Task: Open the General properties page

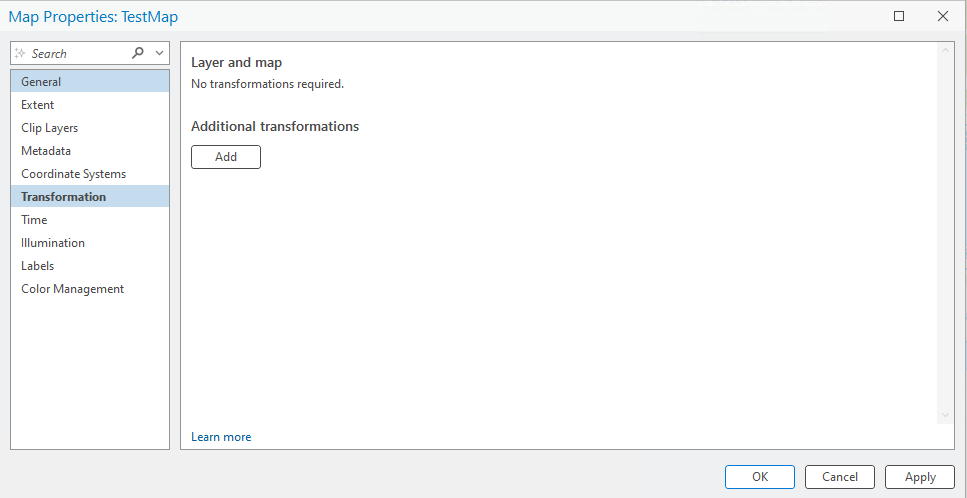Action: [90, 81]
